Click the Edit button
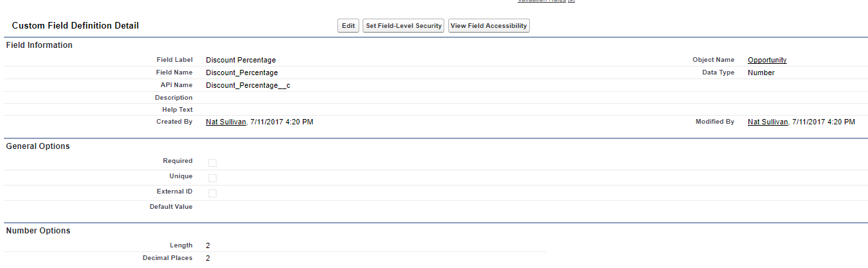The width and height of the screenshot is (868, 268). (348, 26)
